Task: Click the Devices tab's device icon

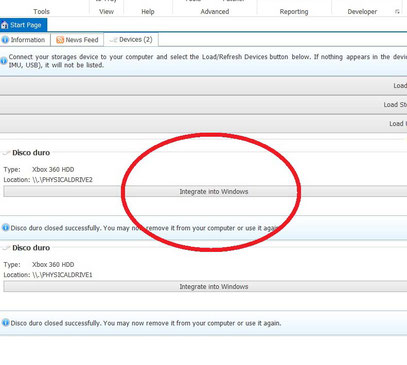Action: coord(113,40)
